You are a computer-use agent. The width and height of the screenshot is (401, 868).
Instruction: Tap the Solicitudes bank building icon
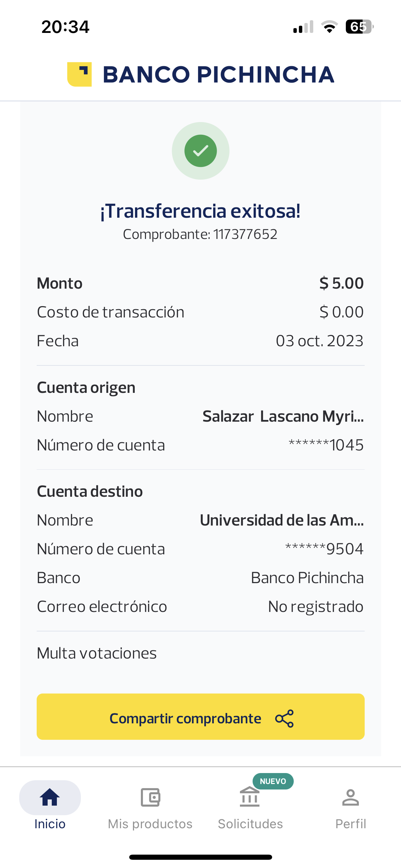[250, 797]
